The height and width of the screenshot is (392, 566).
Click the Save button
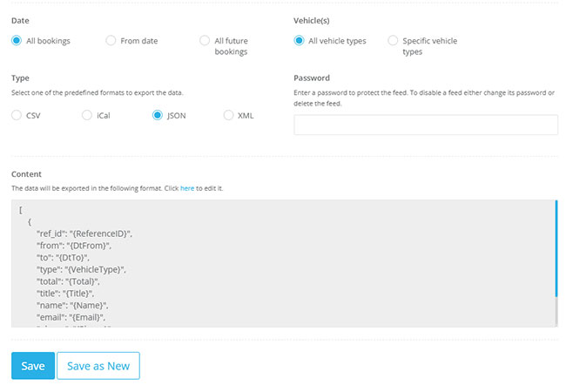click(33, 366)
